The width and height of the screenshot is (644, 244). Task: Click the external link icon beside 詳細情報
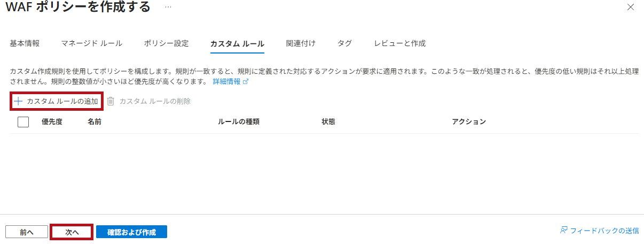pos(246,82)
